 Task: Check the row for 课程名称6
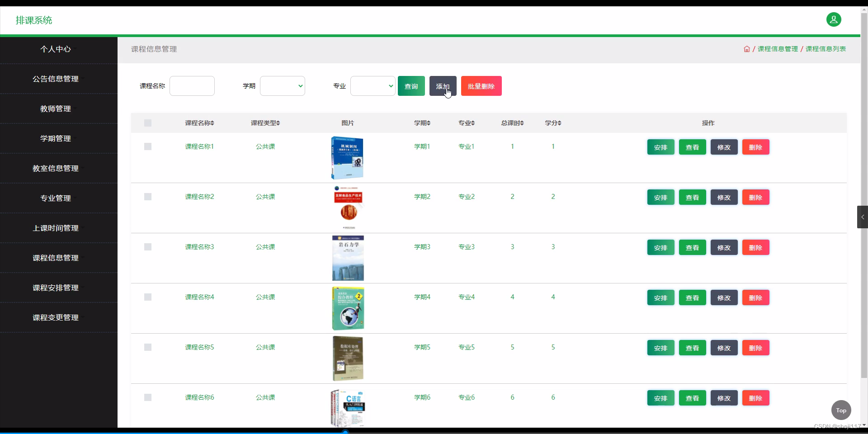[148, 397]
